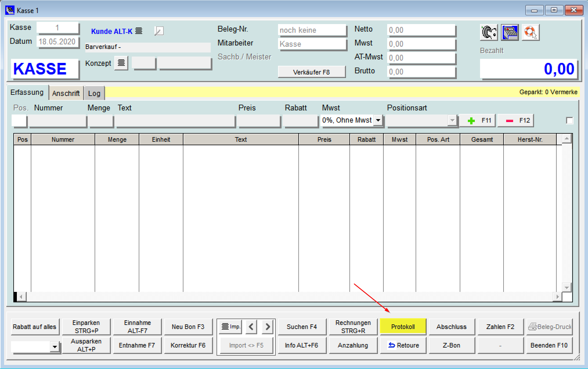Remove position with red minus F12
588x369 pixels.
coord(516,121)
